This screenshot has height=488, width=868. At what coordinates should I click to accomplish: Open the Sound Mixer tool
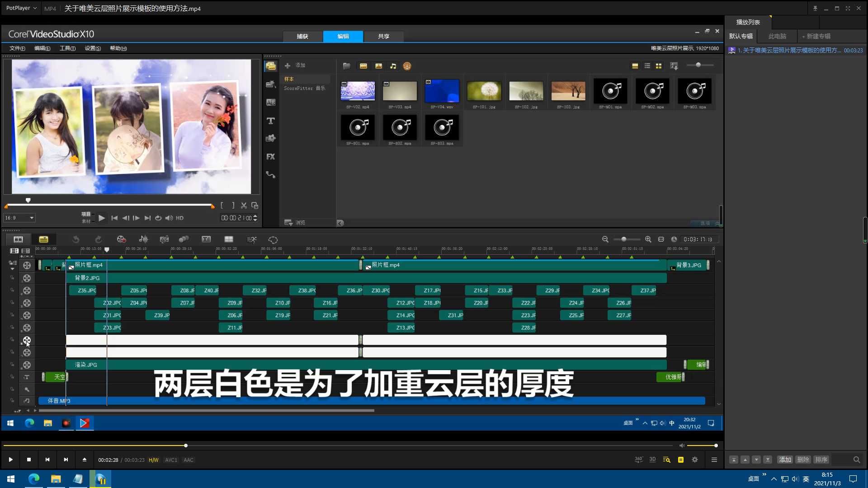[x=144, y=239]
